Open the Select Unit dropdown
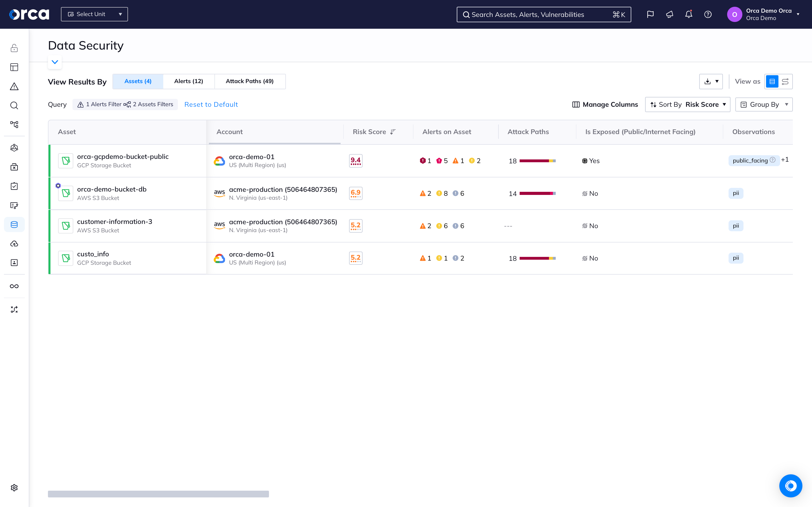812x507 pixels. [94, 14]
